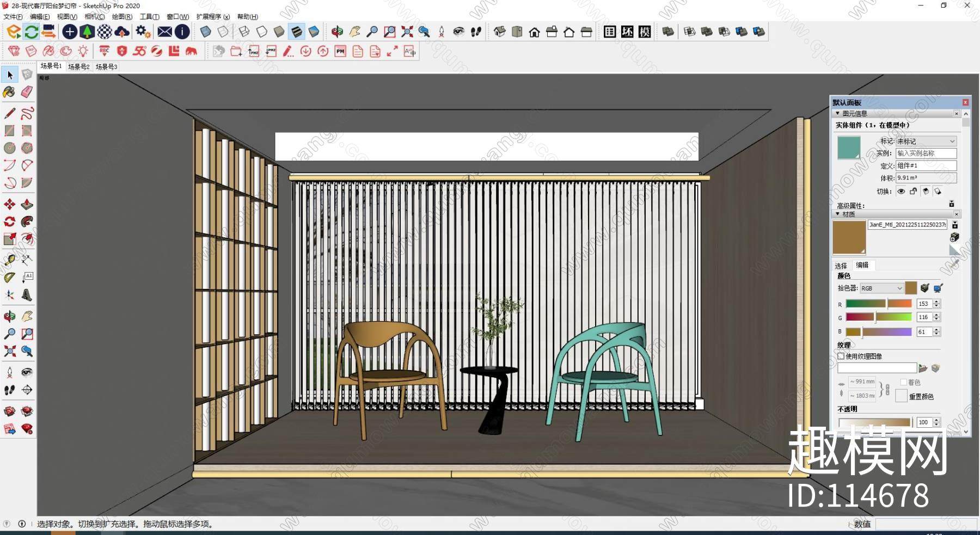Enable the 使用纹理图像 checkbox
This screenshot has height=535, width=980.
tap(841, 356)
